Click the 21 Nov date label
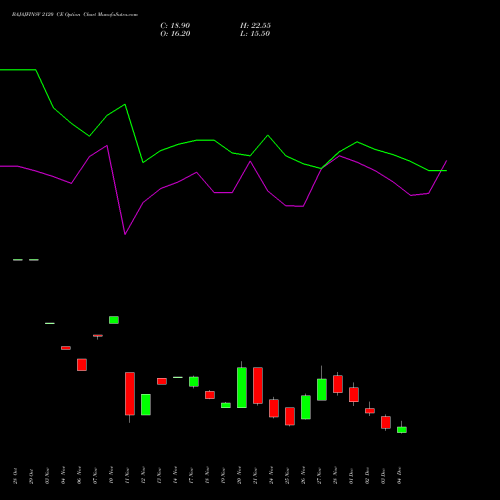The height and width of the screenshot is (500, 500). tap(255, 476)
